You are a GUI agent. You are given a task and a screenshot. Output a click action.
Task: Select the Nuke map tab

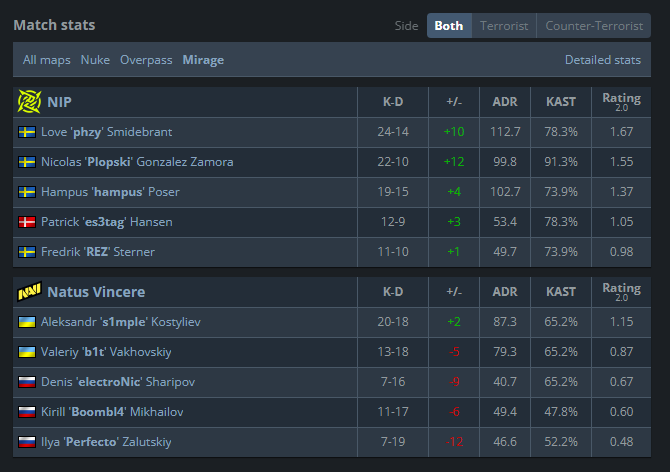point(95,60)
